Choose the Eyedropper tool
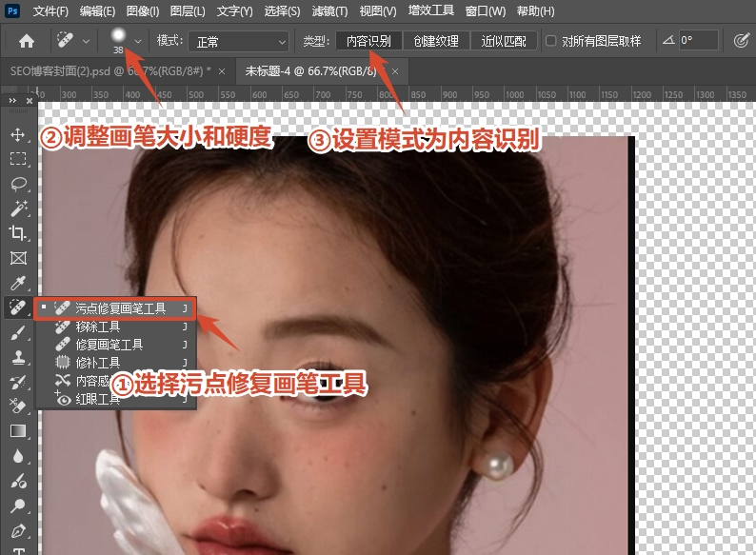This screenshot has height=555, width=756. point(17,283)
